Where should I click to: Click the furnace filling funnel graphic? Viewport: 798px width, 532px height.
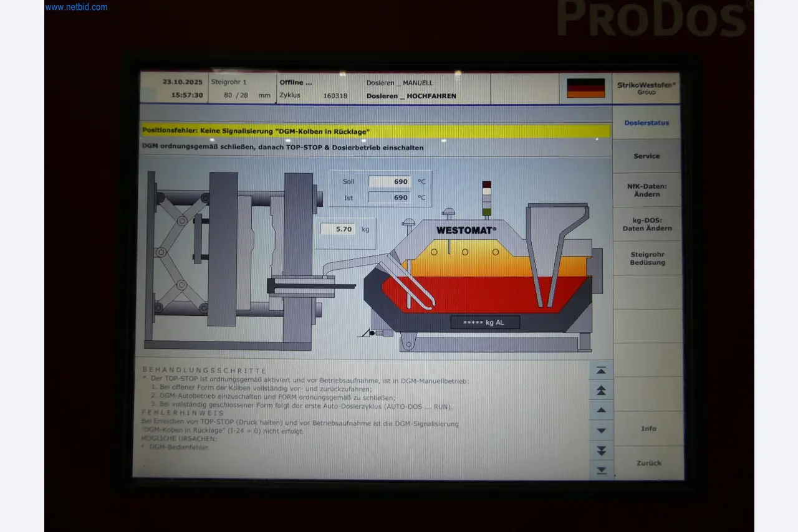coord(557,254)
